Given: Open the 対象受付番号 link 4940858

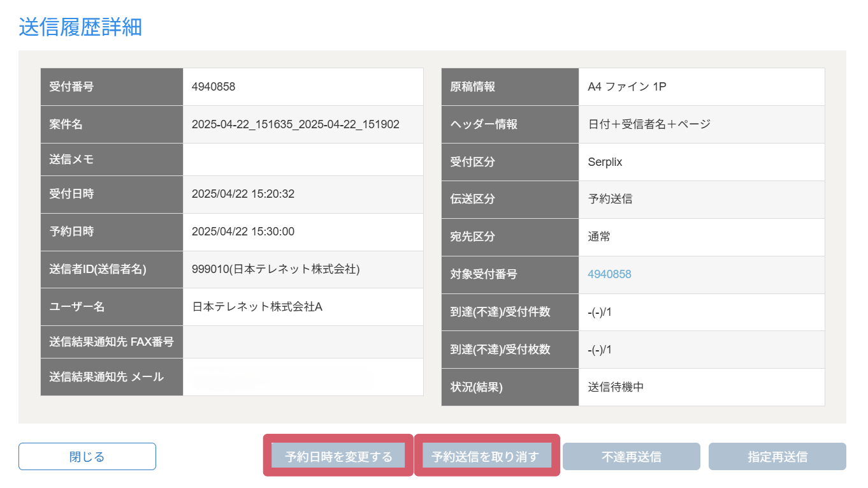Looking at the screenshot, I should 609,274.
